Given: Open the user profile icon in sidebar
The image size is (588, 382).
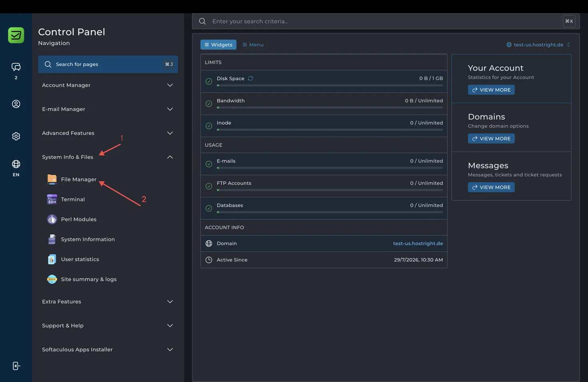Looking at the screenshot, I should [x=16, y=104].
